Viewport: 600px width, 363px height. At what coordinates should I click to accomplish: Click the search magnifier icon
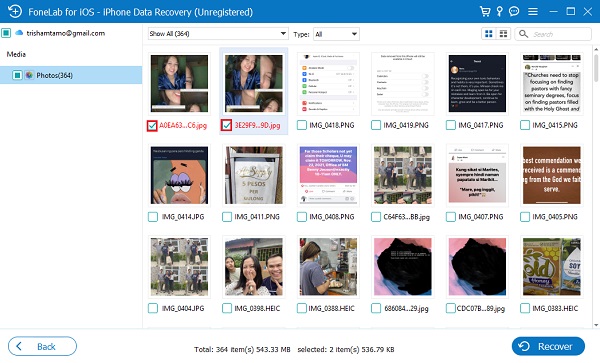click(523, 34)
